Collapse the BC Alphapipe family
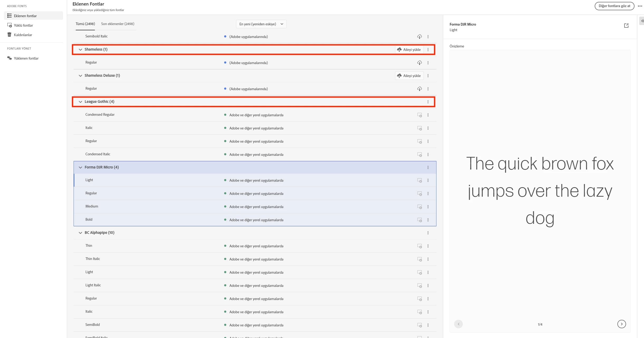 pos(80,233)
